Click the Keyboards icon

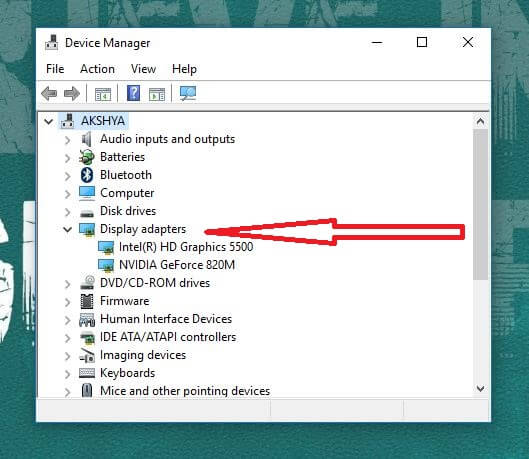87,373
